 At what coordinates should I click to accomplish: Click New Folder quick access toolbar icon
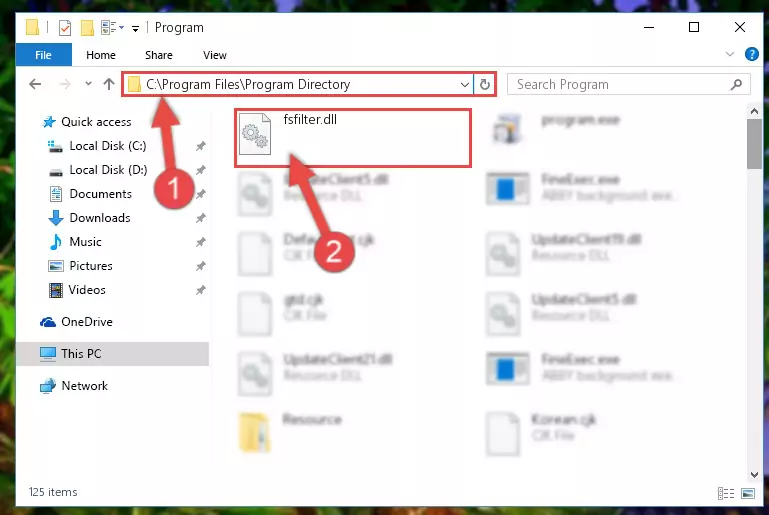87,27
